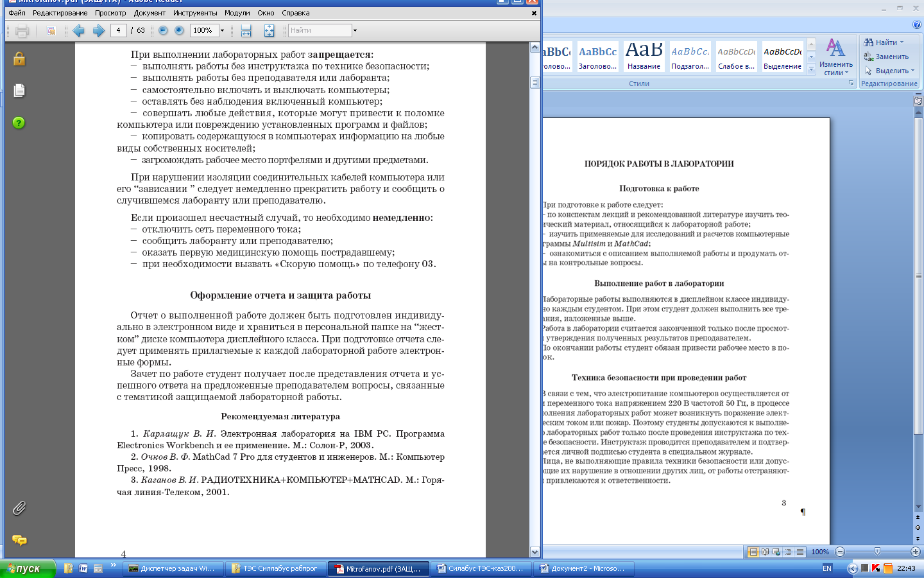Click Word next page browse arrow
Image resolution: width=924 pixels, height=578 pixels.
[918, 538]
